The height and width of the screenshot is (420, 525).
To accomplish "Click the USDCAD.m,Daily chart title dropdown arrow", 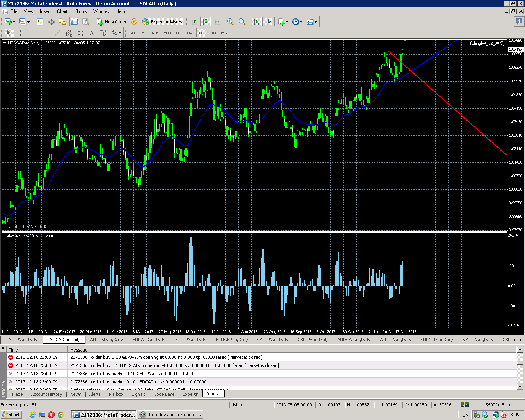I will click(x=5, y=43).
